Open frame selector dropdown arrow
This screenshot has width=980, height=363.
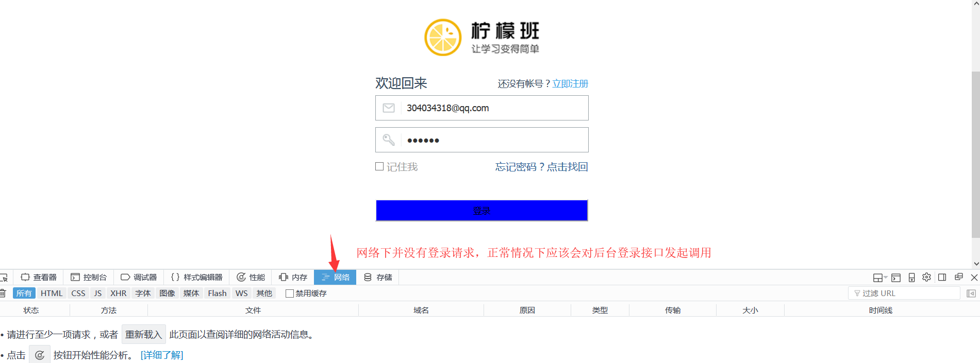(x=886, y=278)
